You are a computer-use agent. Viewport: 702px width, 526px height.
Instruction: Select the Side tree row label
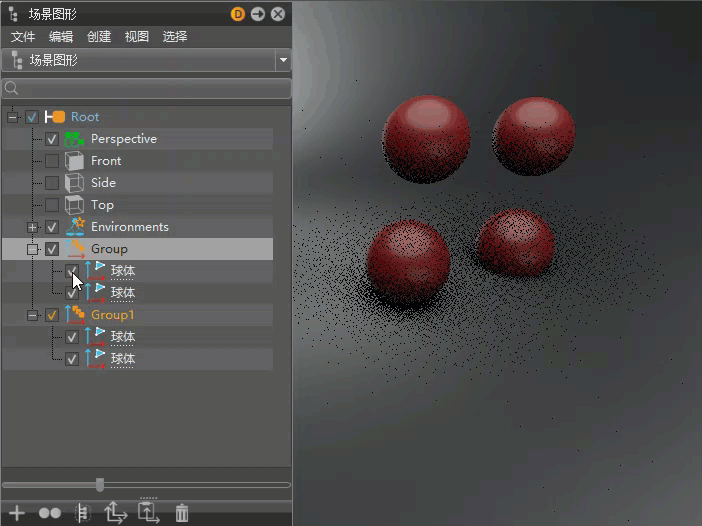(103, 183)
